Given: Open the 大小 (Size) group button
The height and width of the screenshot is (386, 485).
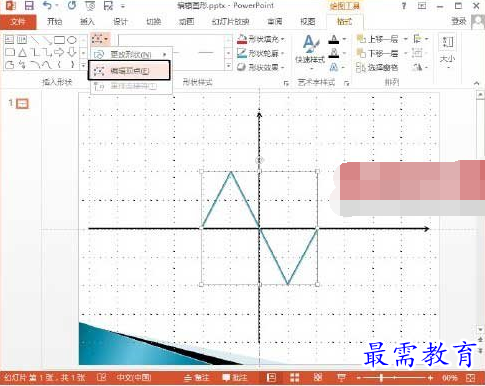Looking at the screenshot, I should coord(447,52).
